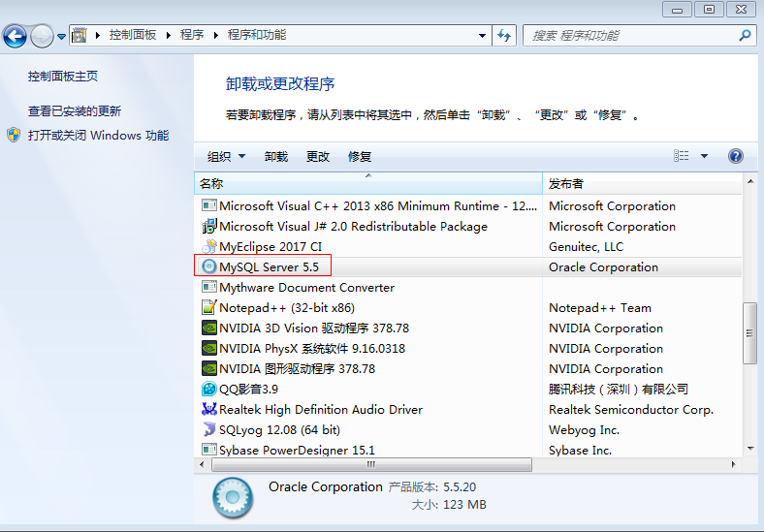Click the MySQL Server 5.5 icon
The height and width of the screenshot is (532, 764).
pos(209,267)
